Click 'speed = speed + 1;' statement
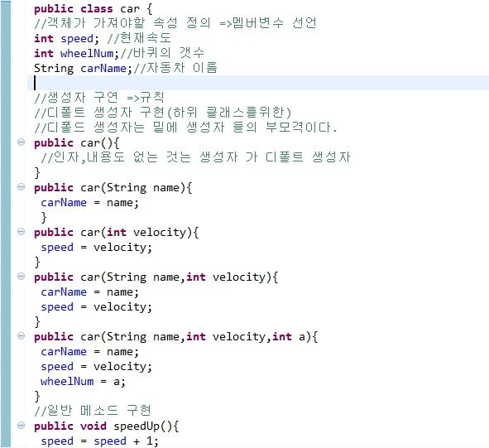The height and width of the screenshot is (448, 489). [x=100, y=441]
